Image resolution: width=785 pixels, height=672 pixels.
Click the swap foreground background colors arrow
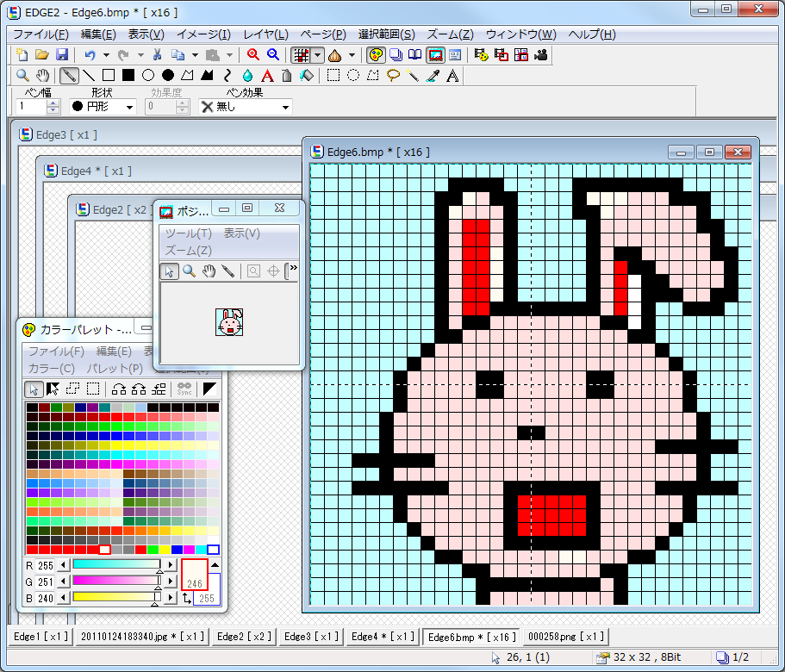coord(187,598)
